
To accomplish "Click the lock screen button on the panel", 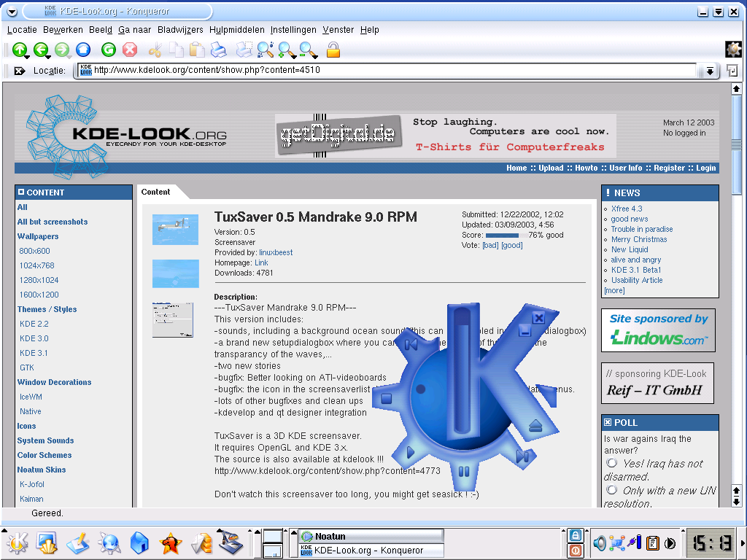I will point(575,535).
